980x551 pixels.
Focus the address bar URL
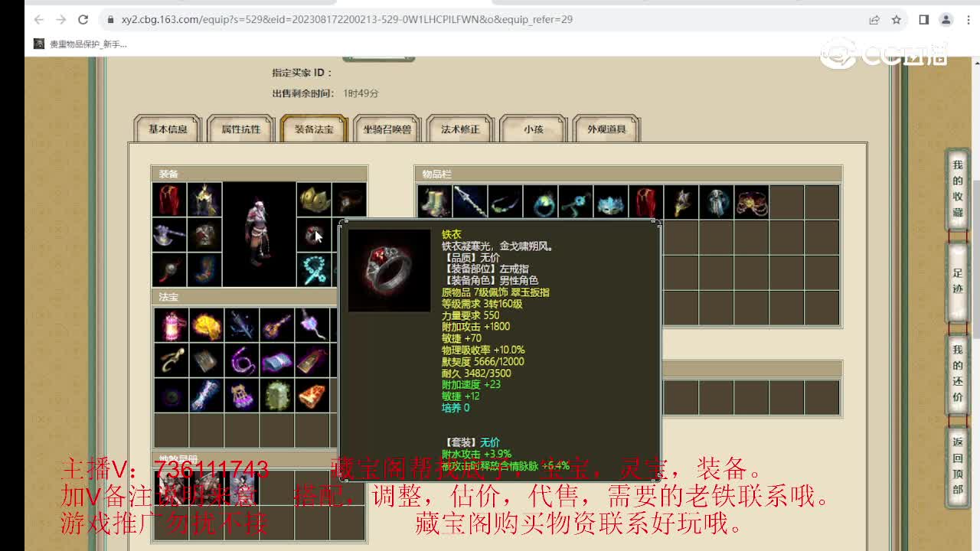click(x=347, y=19)
